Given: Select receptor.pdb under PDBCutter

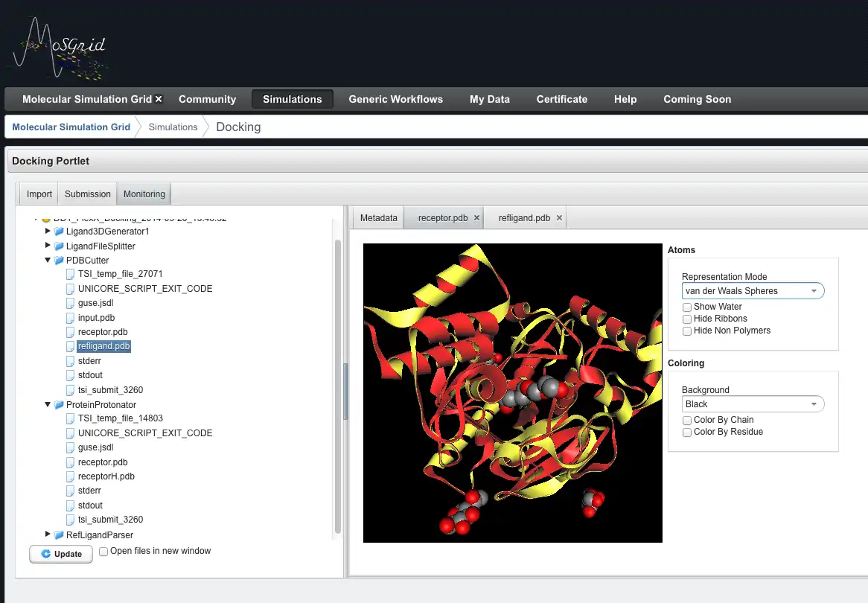Looking at the screenshot, I should (103, 332).
